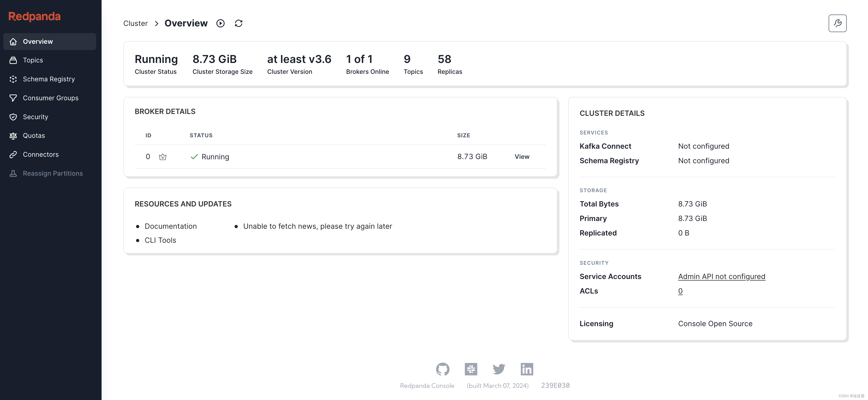868x400 pixels.
Task: Open the Slack icon link
Action: 471,369
